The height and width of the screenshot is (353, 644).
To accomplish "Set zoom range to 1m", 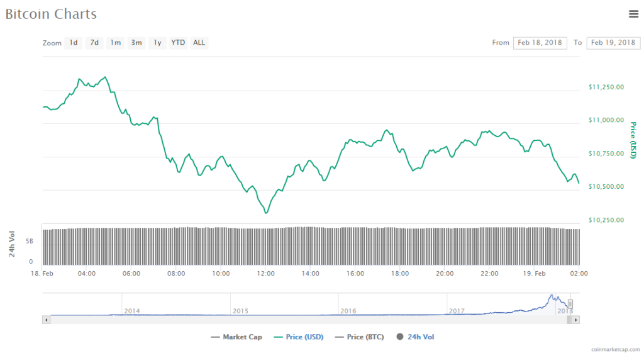I will 116,43.
